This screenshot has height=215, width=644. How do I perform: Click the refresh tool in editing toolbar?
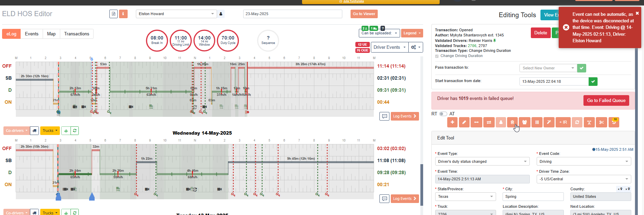[x=577, y=122]
